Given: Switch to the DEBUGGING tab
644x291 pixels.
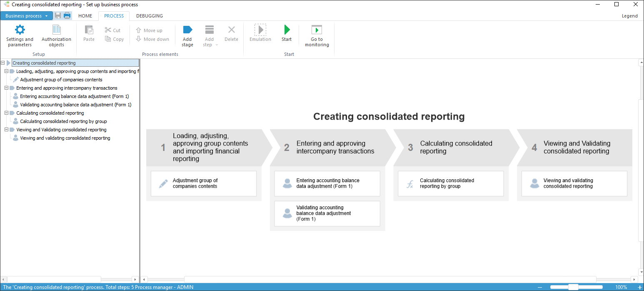Looking at the screenshot, I should tap(150, 16).
